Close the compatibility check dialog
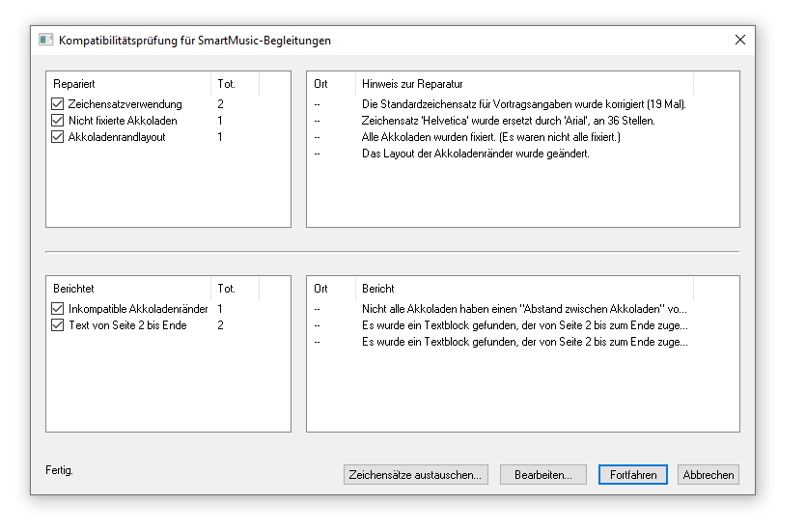 (x=739, y=41)
